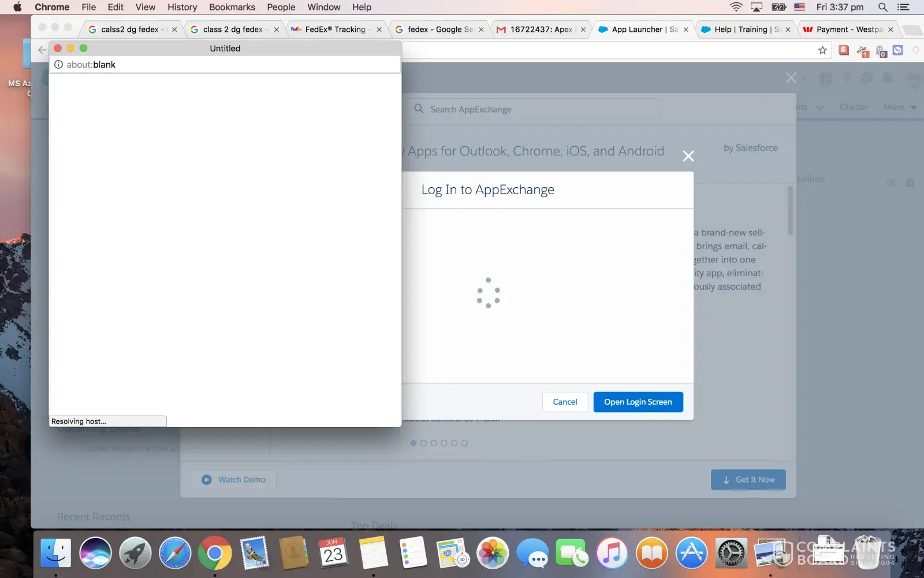This screenshot has height=578, width=924.
Task: Click the AirPlay display icon
Action: coord(757,7)
